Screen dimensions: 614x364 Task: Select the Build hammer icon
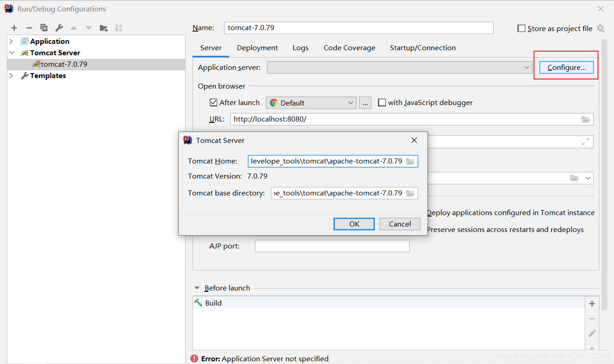point(198,302)
